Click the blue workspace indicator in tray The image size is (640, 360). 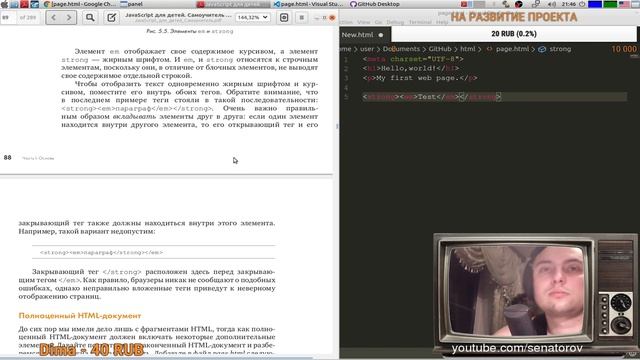[595, 4]
